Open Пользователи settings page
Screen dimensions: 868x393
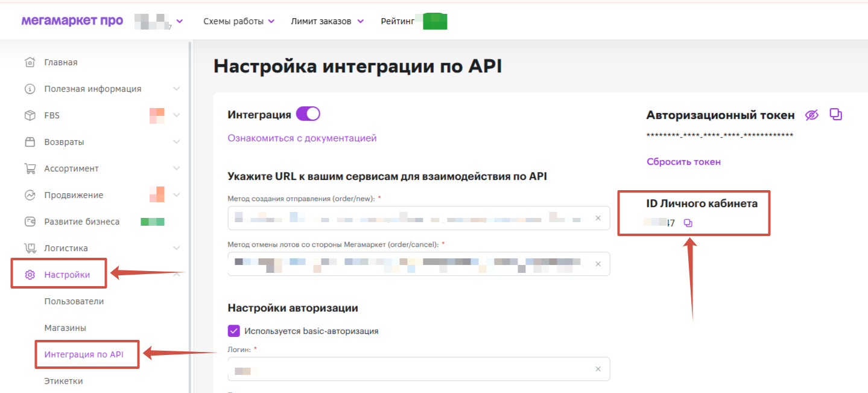tap(74, 301)
